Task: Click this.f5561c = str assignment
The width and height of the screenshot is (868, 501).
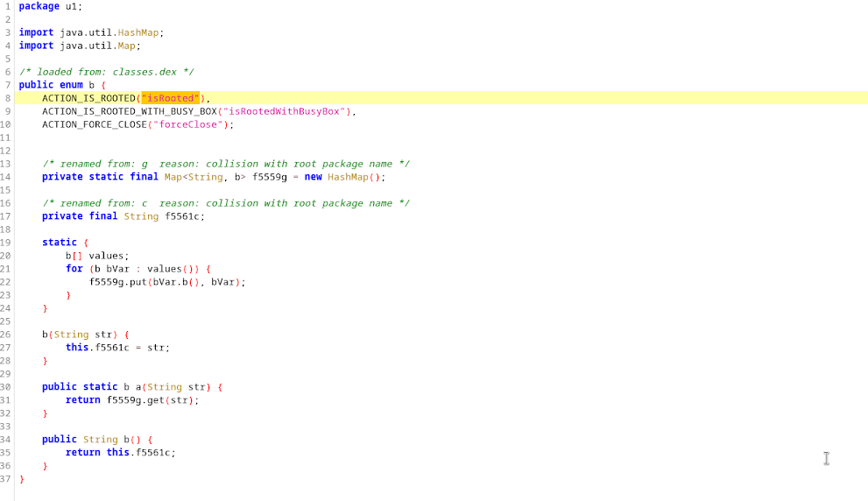Action: pos(117,348)
